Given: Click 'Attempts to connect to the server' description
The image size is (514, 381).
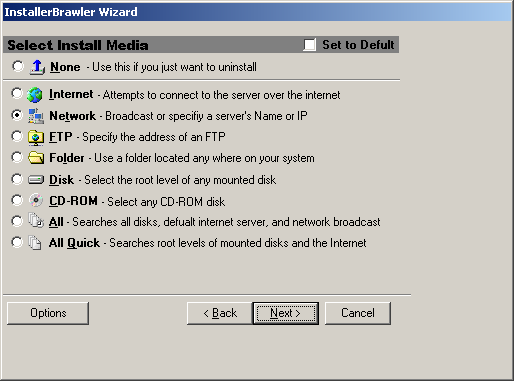Looking at the screenshot, I should [221, 95].
